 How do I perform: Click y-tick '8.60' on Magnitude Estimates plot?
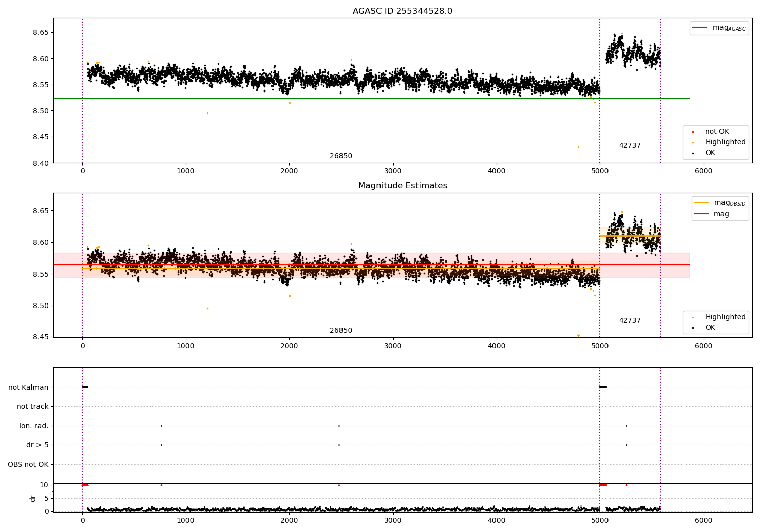(x=41, y=243)
